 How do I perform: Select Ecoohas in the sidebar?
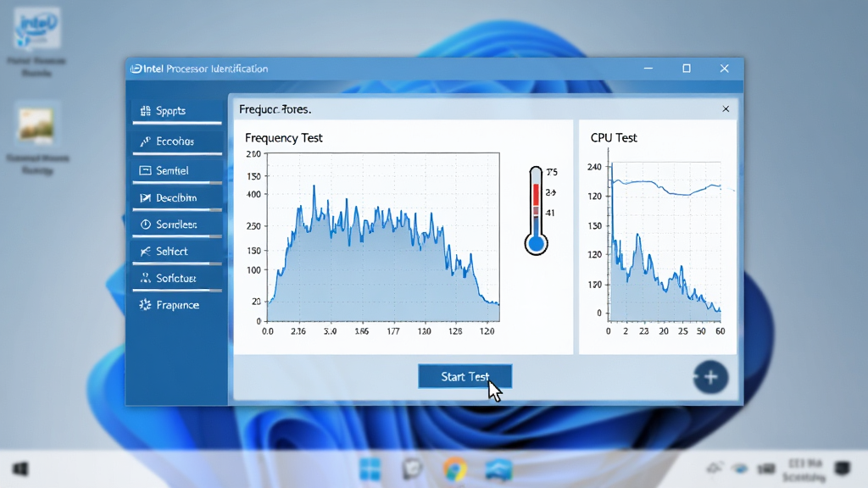[x=177, y=141]
